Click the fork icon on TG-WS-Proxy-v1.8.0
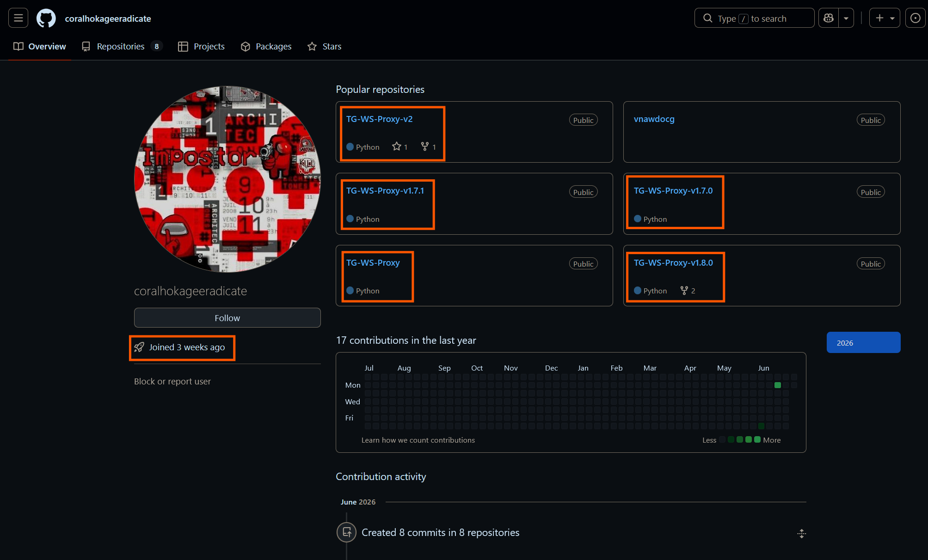928x560 pixels. coord(684,290)
